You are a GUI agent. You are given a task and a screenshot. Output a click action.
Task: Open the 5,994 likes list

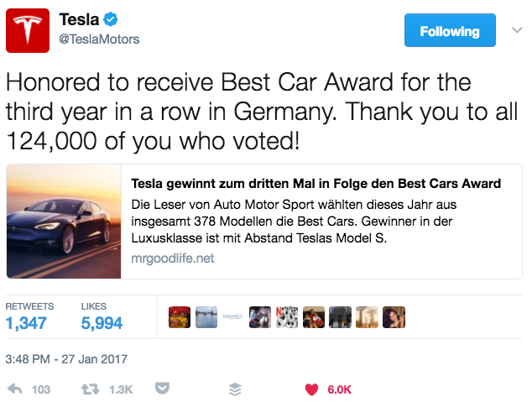(102, 322)
